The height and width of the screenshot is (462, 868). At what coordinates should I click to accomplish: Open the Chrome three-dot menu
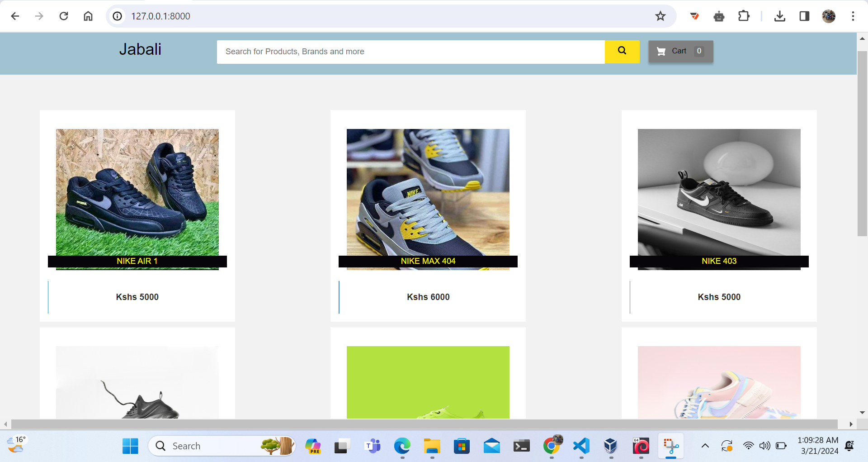tap(853, 16)
